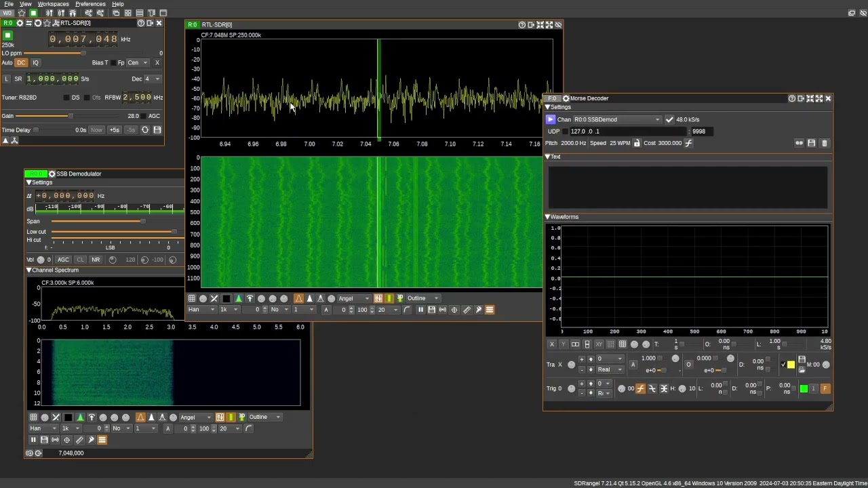Click the add feature tools icon
The width and height of the screenshot is (868, 488).
pyautogui.click(x=89, y=13)
